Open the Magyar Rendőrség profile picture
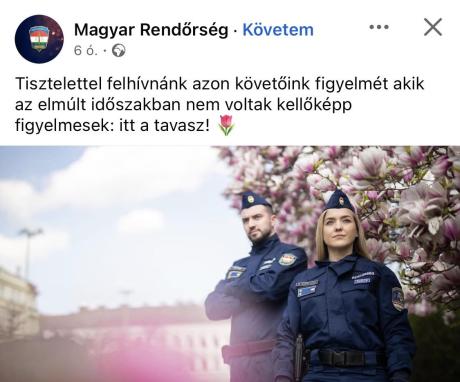 point(39,39)
